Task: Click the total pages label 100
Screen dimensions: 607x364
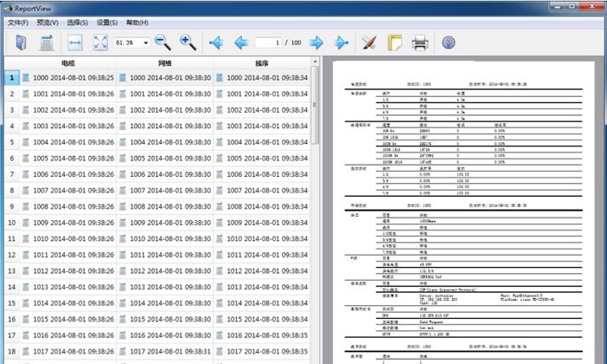Action: (x=297, y=42)
